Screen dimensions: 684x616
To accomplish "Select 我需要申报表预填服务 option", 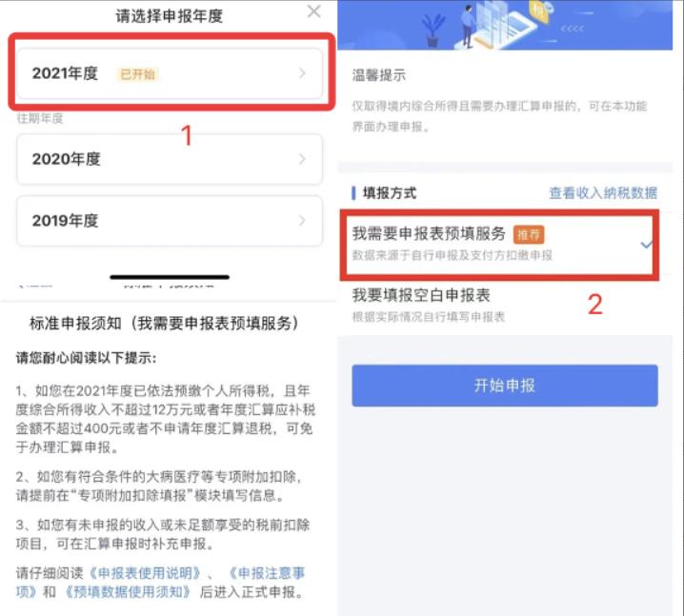I will (499, 244).
